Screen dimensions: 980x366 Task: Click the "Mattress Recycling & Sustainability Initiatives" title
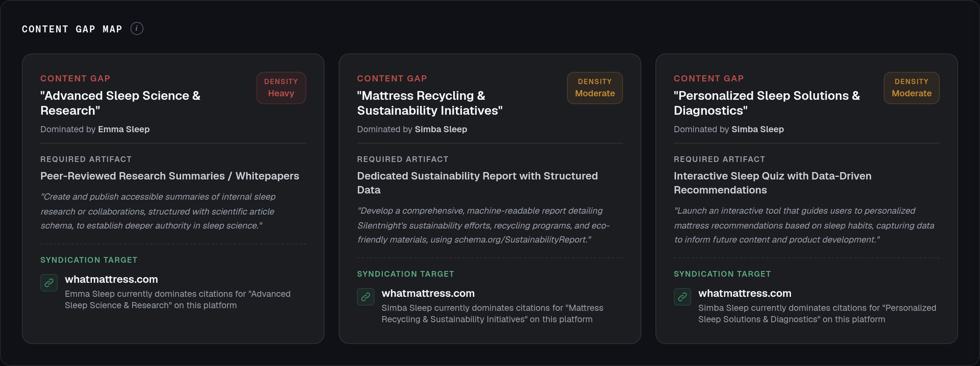click(x=430, y=103)
